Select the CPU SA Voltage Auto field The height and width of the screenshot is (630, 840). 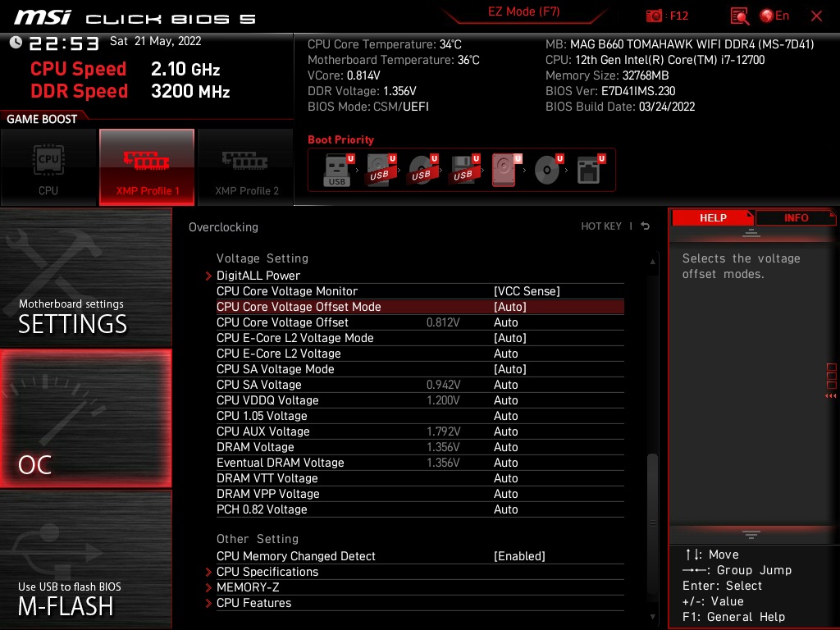[505, 385]
